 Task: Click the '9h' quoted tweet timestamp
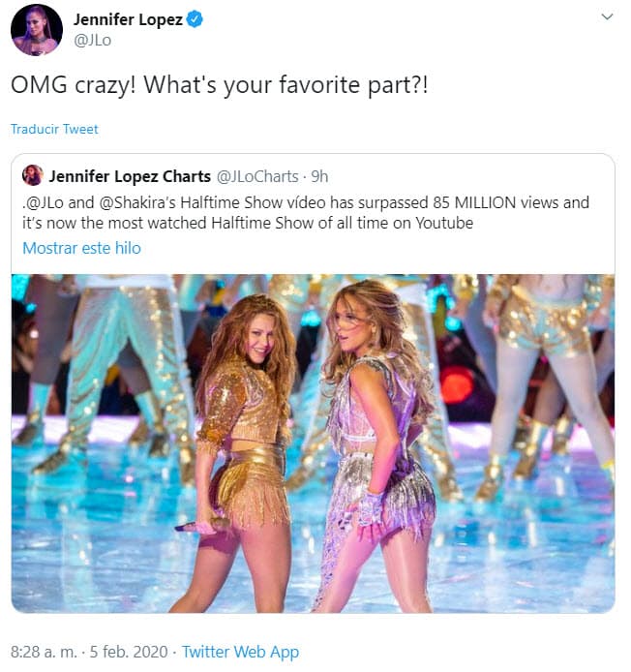(x=319, y=176)
